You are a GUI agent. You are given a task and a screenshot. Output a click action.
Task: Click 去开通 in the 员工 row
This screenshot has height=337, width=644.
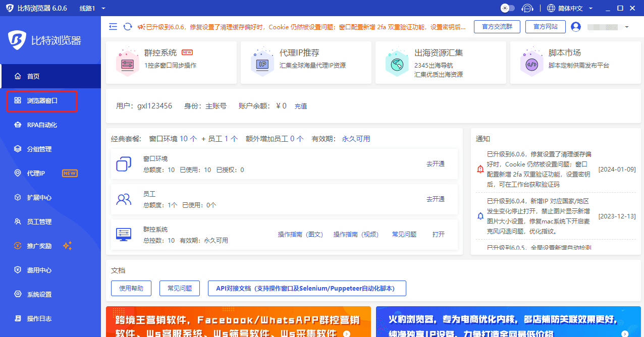pyautogui.click(x=436, y=199)
